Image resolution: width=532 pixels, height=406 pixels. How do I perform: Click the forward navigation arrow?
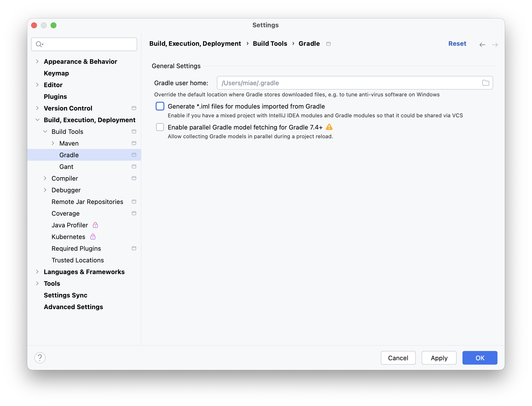click(x=495, y=45)
